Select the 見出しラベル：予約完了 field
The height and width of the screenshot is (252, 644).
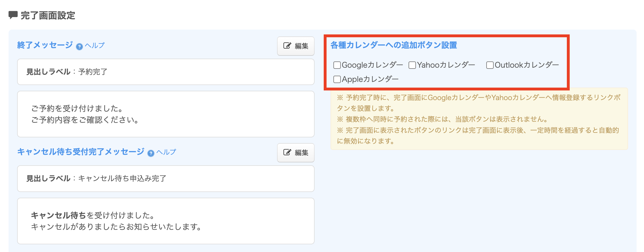(x=166, y=72)
